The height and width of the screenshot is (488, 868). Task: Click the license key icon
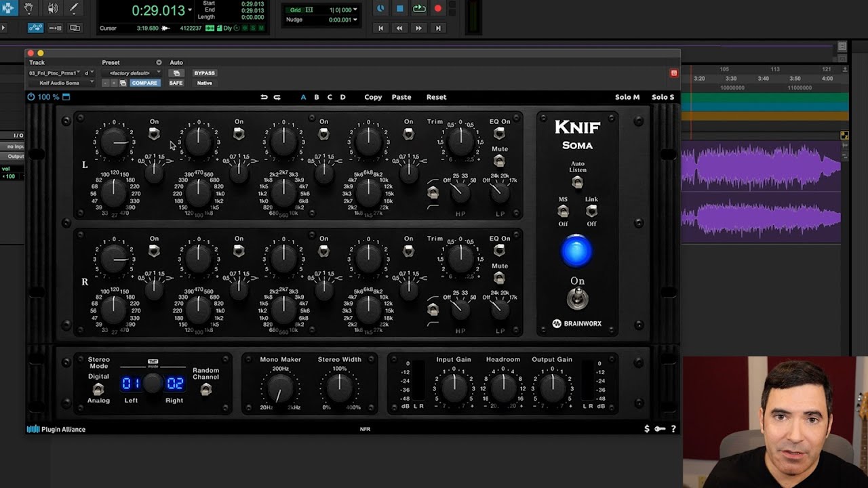click(660, 428)
